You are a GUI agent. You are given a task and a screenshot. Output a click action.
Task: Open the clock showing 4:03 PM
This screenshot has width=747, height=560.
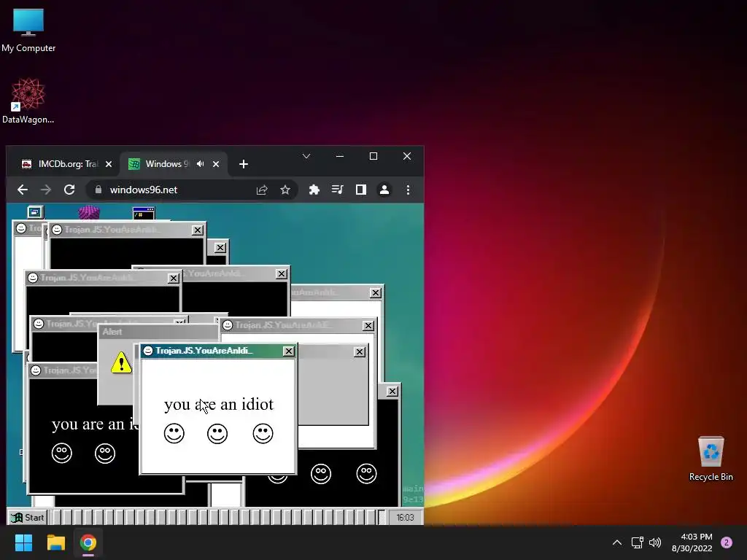tap(692, 542)
